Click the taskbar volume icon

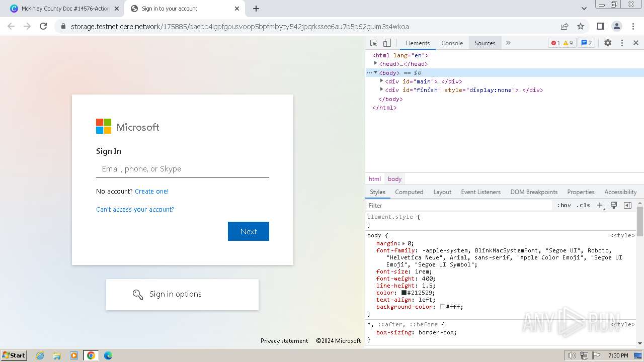coord(572,355)
